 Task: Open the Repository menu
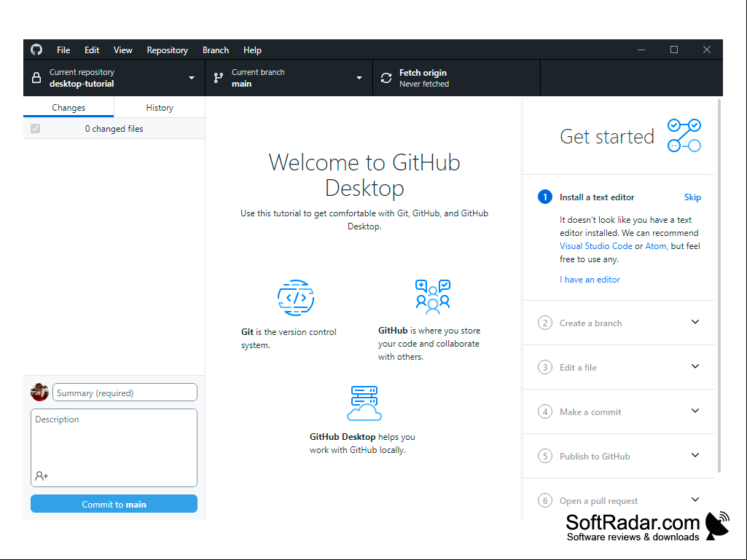pyautogui.click(x=167, y=50)
